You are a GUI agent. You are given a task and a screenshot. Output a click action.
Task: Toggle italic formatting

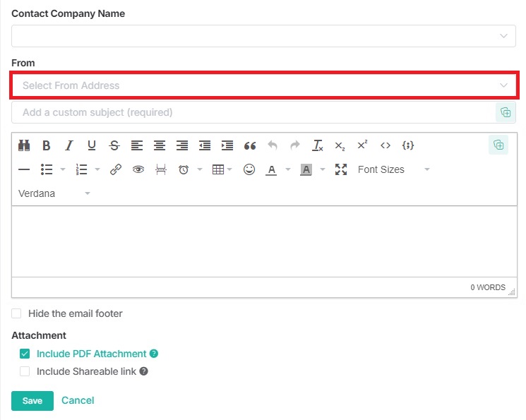click(x=69, y=145)
